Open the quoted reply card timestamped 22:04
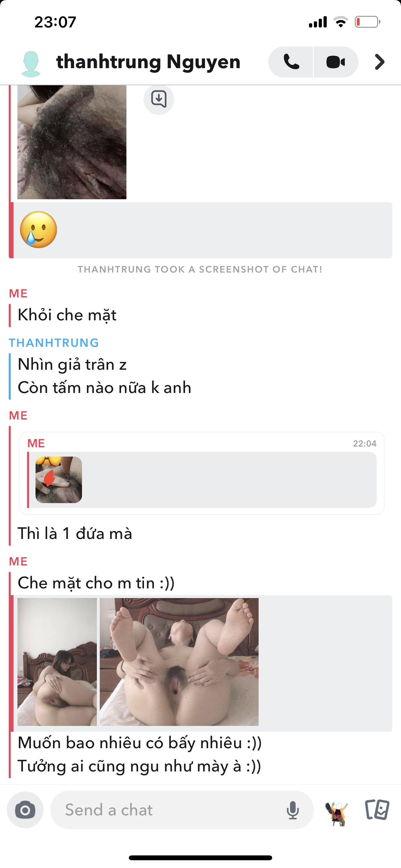The image size is (401, 868). [202, 473]
